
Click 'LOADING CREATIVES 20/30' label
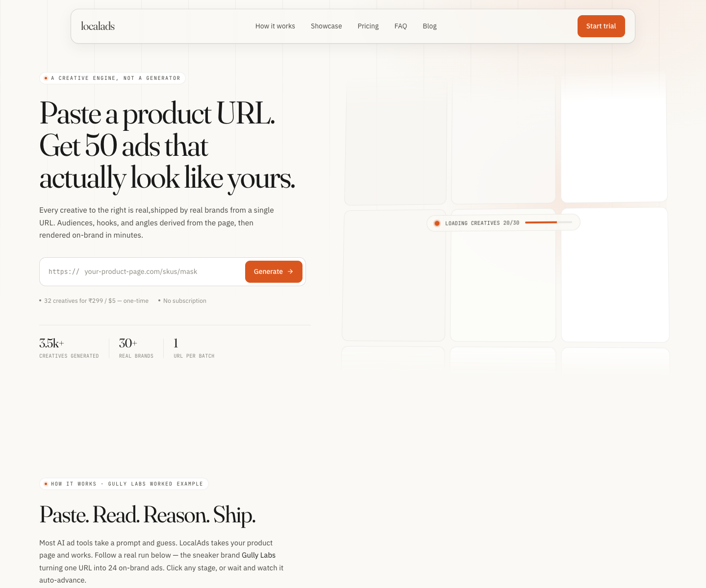click(482, 223)
